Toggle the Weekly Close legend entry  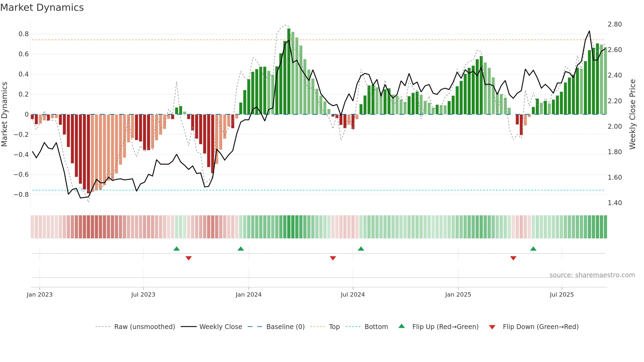tap(211, 327)
